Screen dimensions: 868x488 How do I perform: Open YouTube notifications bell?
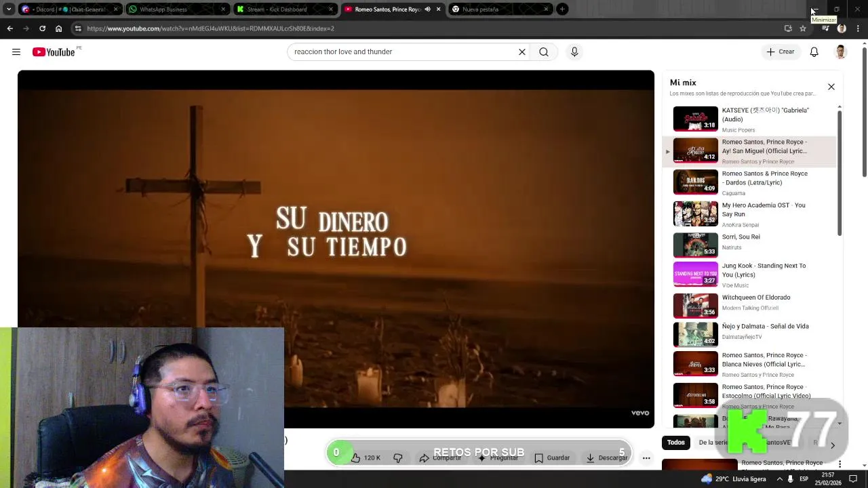pyautogui.click(x=814, y=52)
